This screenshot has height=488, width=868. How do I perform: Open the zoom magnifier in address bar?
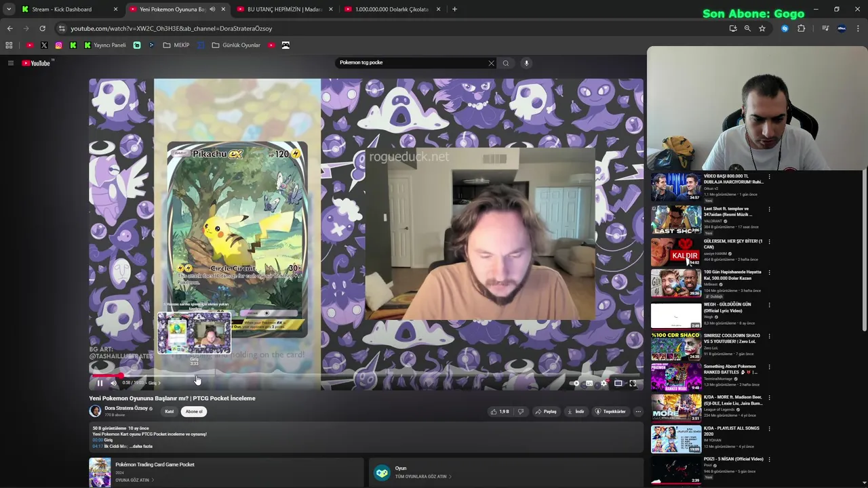click(x=747, y=28)
